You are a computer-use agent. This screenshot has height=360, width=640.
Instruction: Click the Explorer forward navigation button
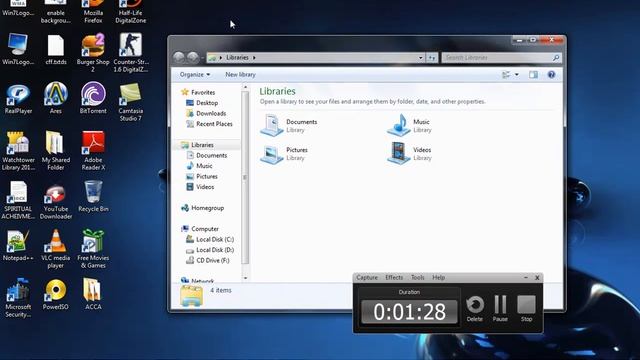(193, 58)
